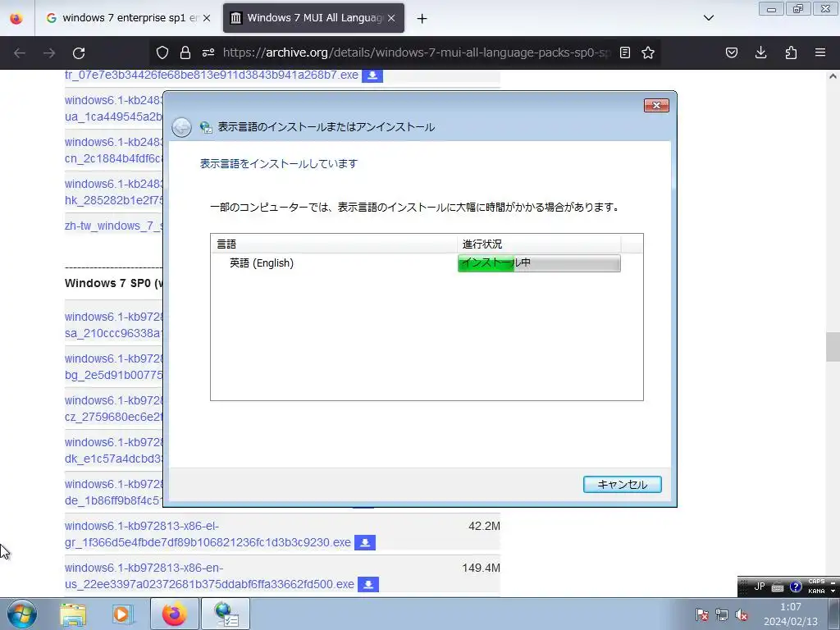Download the en-us language pack file icon
Screen dimensions: 840x630
[368, 584]
